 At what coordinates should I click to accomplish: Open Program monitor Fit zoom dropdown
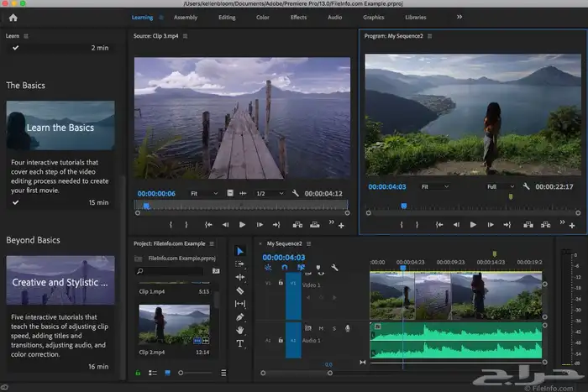[434, 186]
